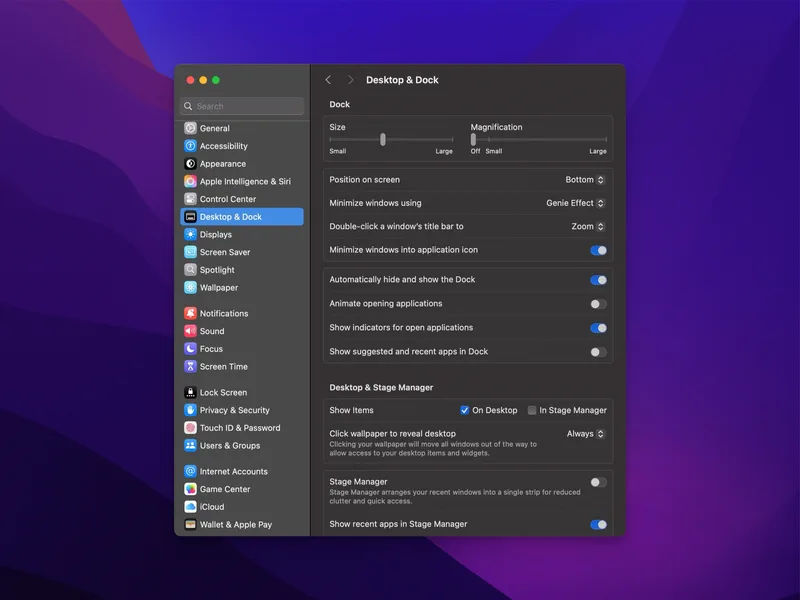Disable Automatically hide and show the Dock

point(598,280)
